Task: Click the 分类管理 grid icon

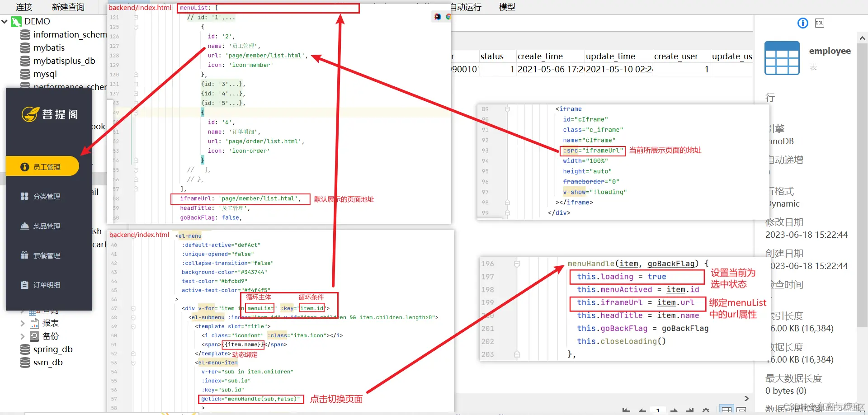Action: pyautogui.click(x=24, y=196)
